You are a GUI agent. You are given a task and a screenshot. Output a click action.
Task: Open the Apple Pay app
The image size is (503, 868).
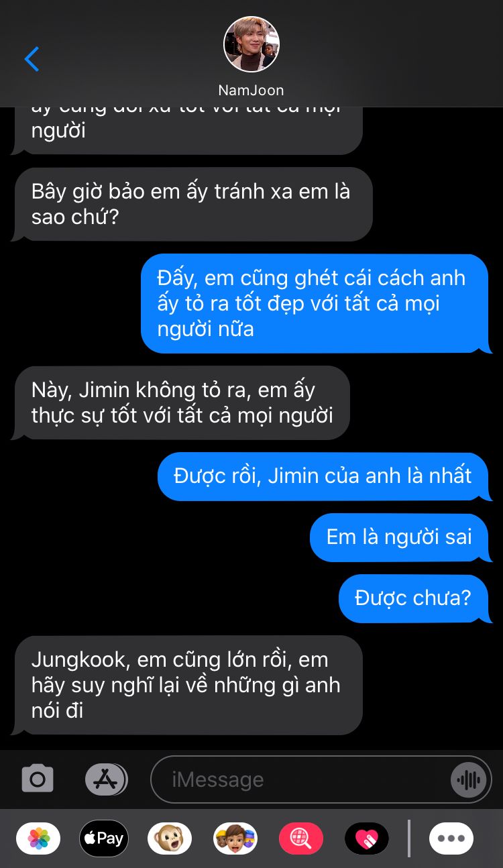(104, 838)
